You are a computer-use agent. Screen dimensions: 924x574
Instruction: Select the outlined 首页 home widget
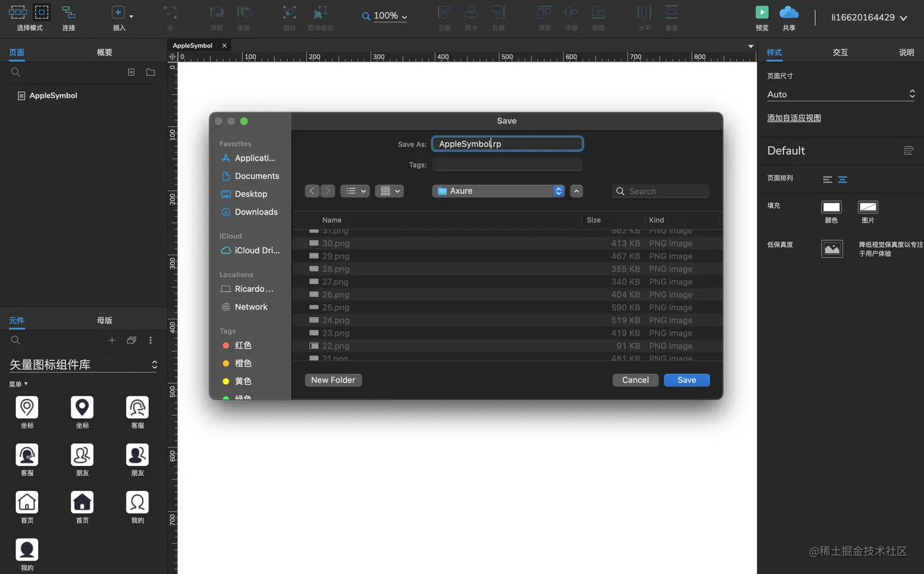(27, 503)
